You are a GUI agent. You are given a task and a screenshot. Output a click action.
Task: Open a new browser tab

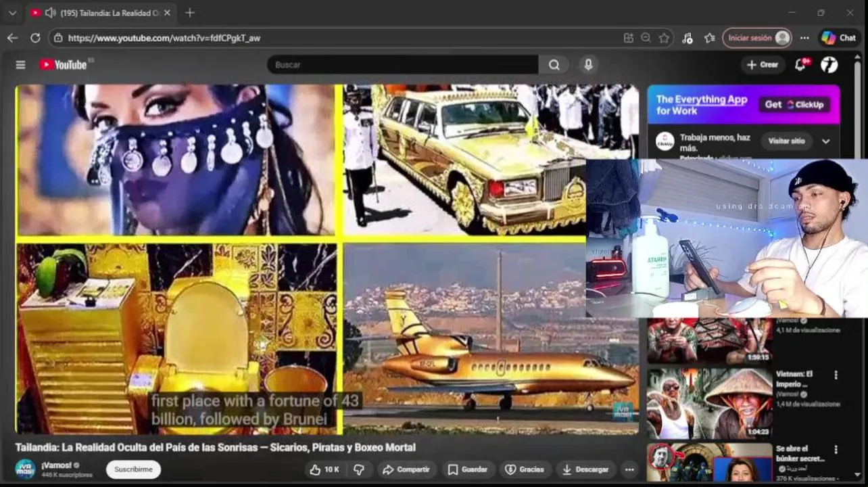coord(190,13)
